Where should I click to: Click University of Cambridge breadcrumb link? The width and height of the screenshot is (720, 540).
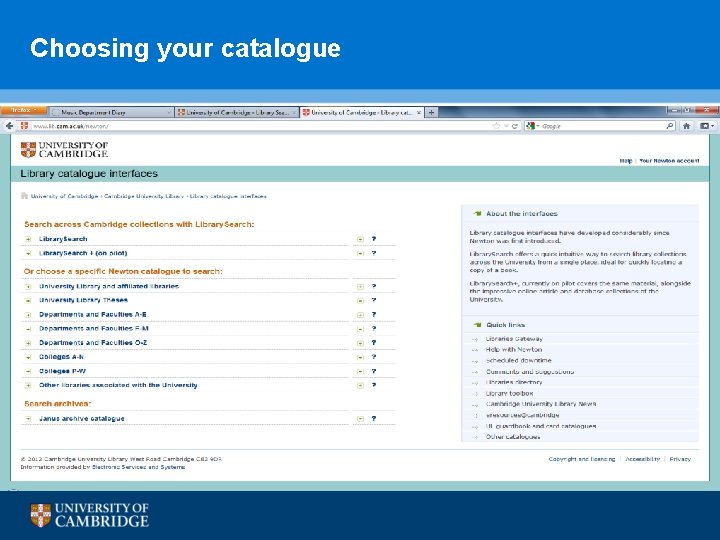(64, 196)
